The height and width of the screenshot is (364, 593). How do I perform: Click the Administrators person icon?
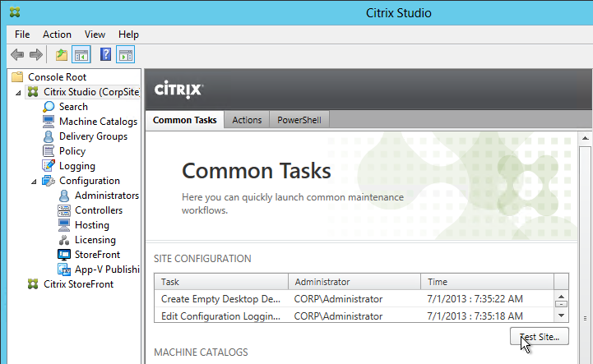(x=64, y=196)
